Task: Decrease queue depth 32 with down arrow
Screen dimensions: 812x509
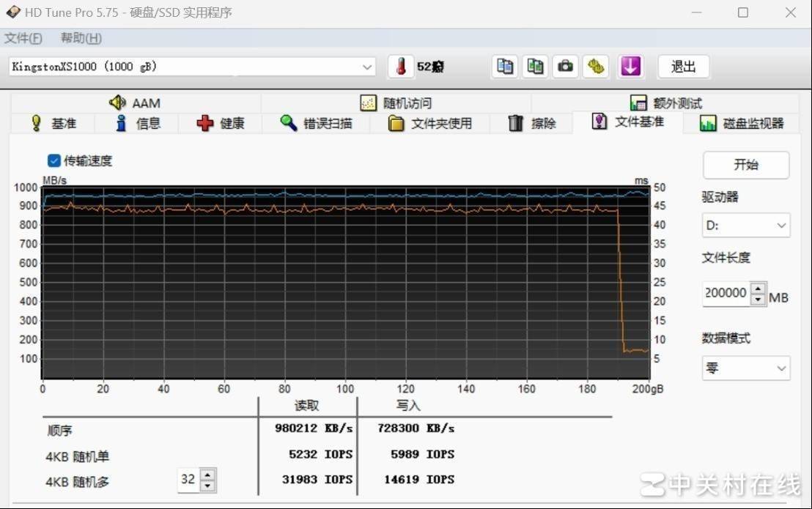Action: click(207, 486)
